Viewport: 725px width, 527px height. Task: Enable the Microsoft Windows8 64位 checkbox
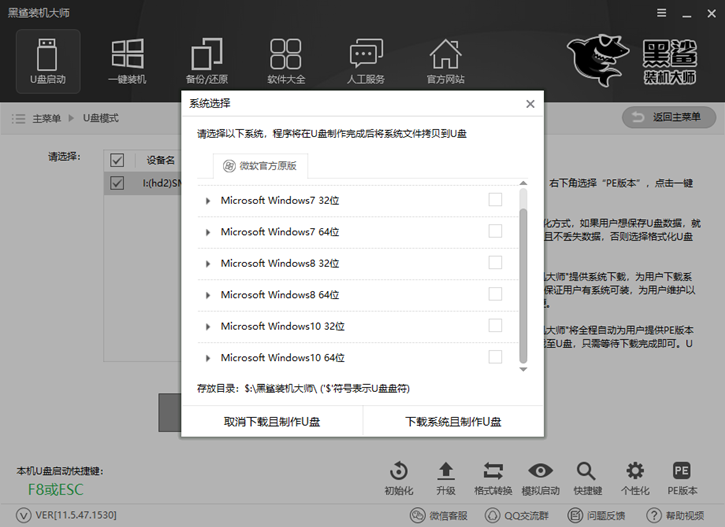[495, 294]
